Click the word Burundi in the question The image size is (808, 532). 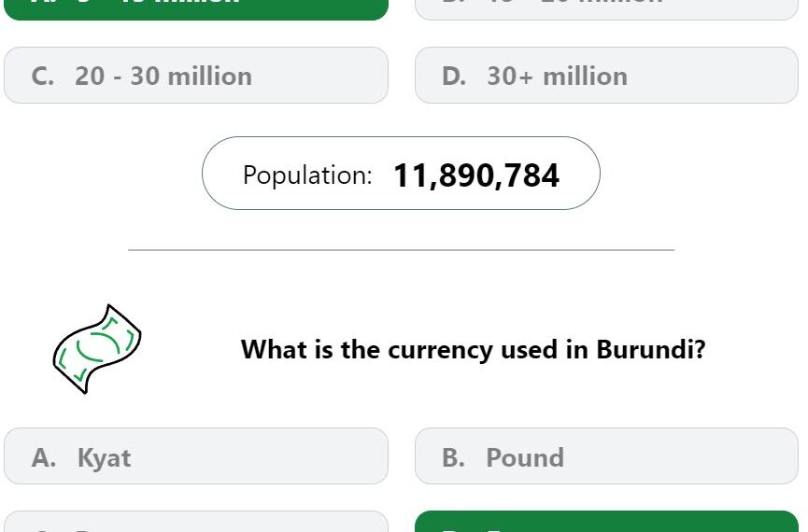point(650,349)
